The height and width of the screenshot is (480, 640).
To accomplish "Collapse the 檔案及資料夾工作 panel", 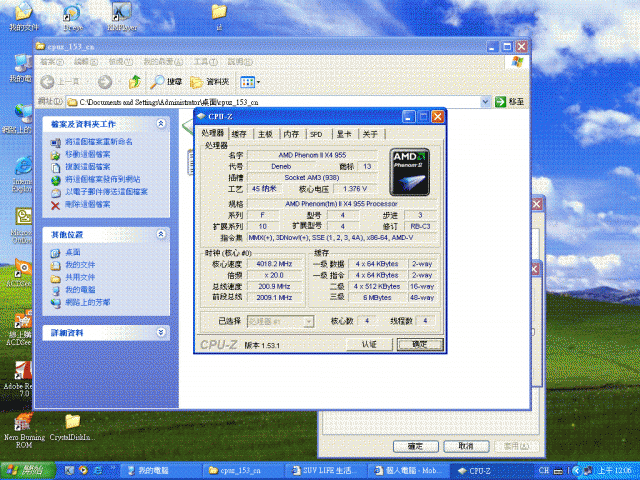I will click(161, 124).
